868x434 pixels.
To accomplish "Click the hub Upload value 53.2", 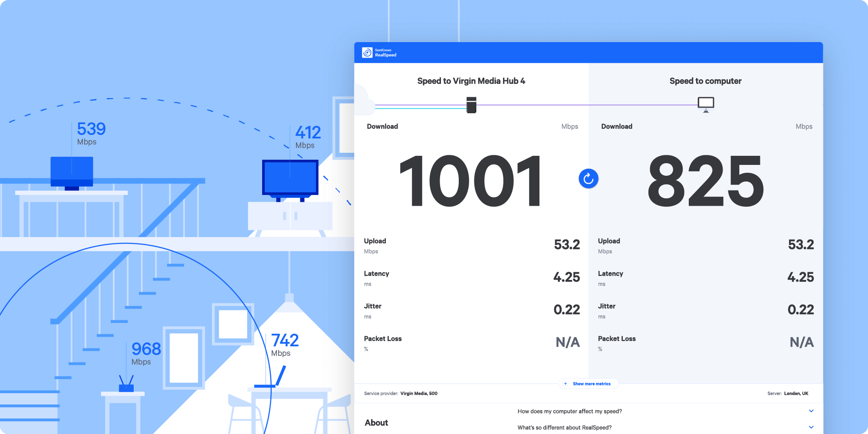I will coord(567,245).
